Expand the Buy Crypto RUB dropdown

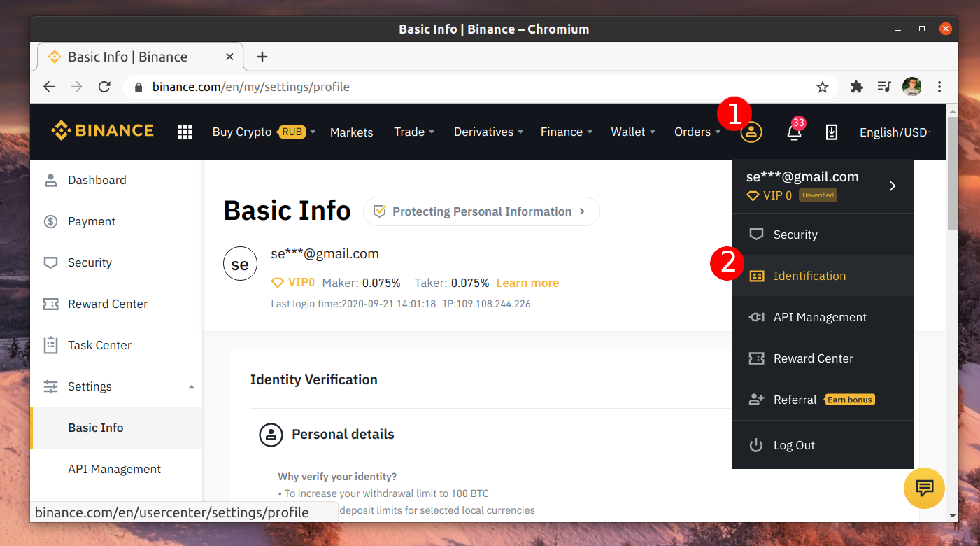(x=264, y=132)
